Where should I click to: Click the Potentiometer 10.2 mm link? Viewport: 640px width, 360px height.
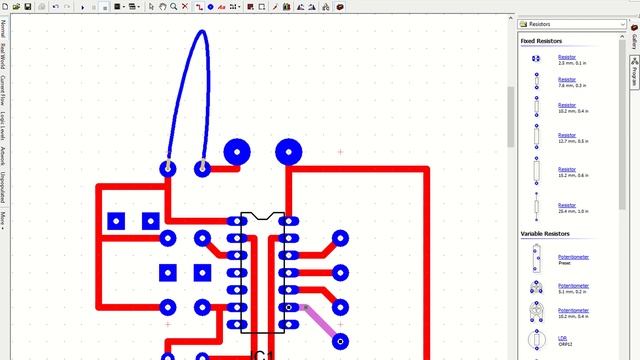573,310
